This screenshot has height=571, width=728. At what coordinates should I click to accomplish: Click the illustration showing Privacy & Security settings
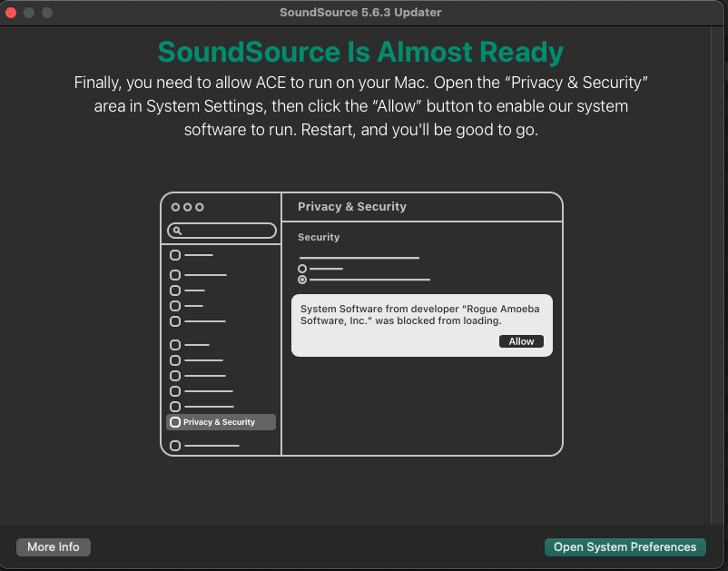[x=361, y=324]
